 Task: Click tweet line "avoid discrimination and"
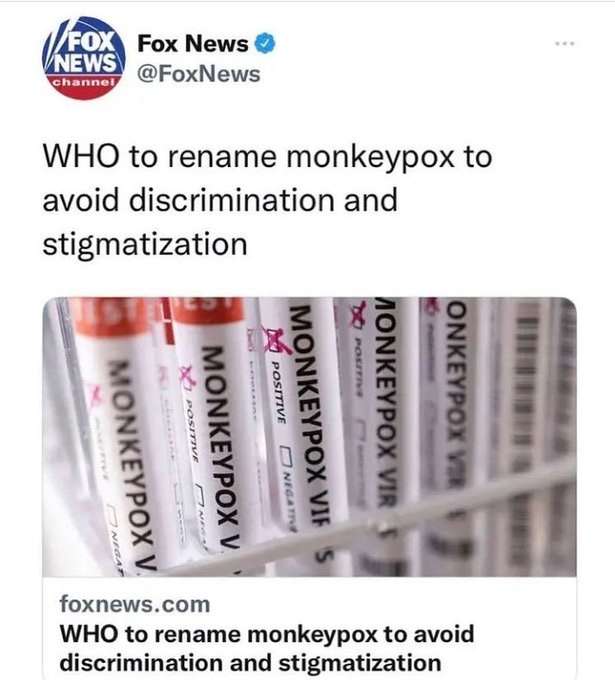[x=220, y=200]
